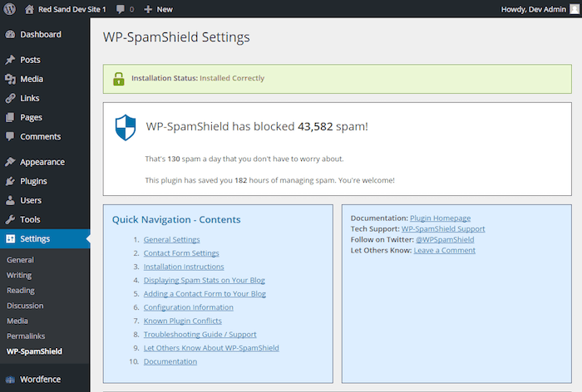582x392 pixels.
Task: Open Troubleshooting Guide / Support link
Action: [200, 334]
